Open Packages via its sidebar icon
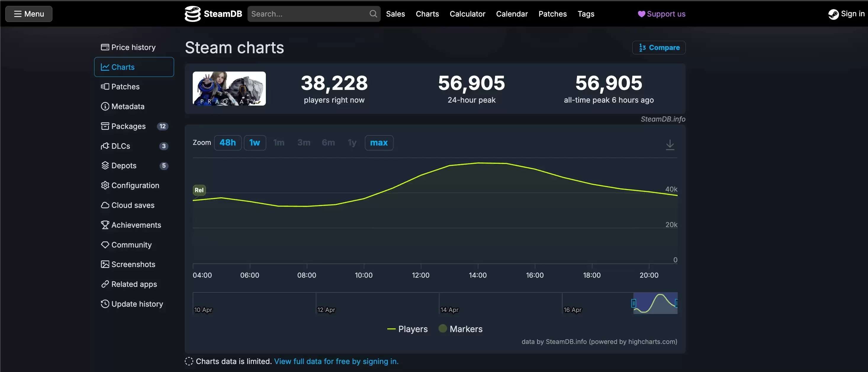This screenshot has height=372, width=868. click(105, 126)
